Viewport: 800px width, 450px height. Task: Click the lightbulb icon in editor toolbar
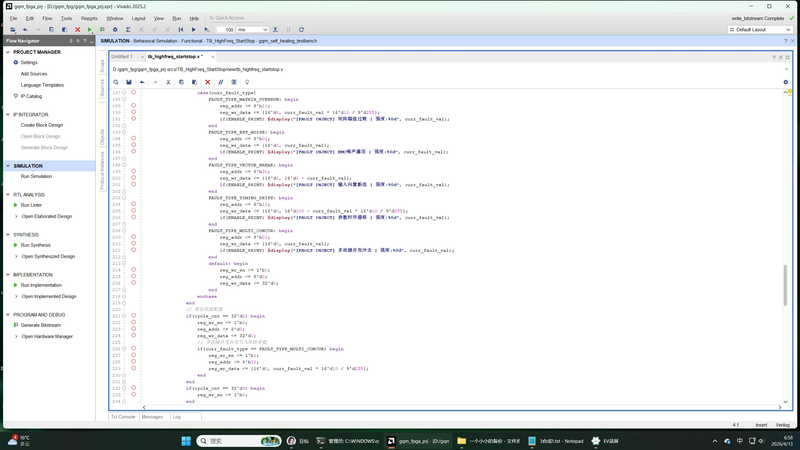(x=247, y=82)
